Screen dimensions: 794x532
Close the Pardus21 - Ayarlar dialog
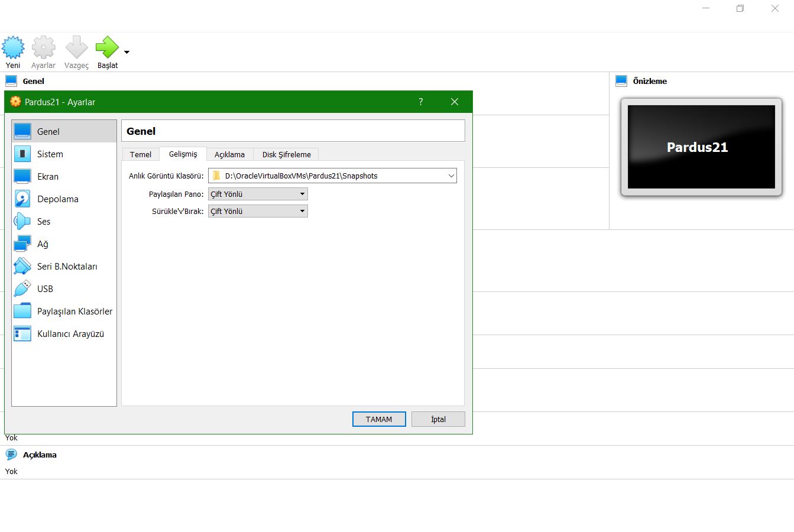(x=455, y=102)
